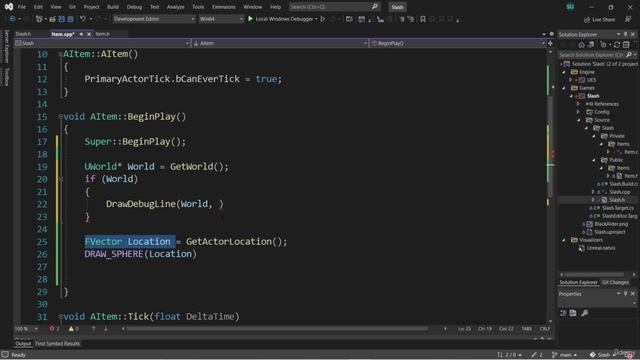
Task: Go to previous issue up arrow
Action: pos(93,329)
